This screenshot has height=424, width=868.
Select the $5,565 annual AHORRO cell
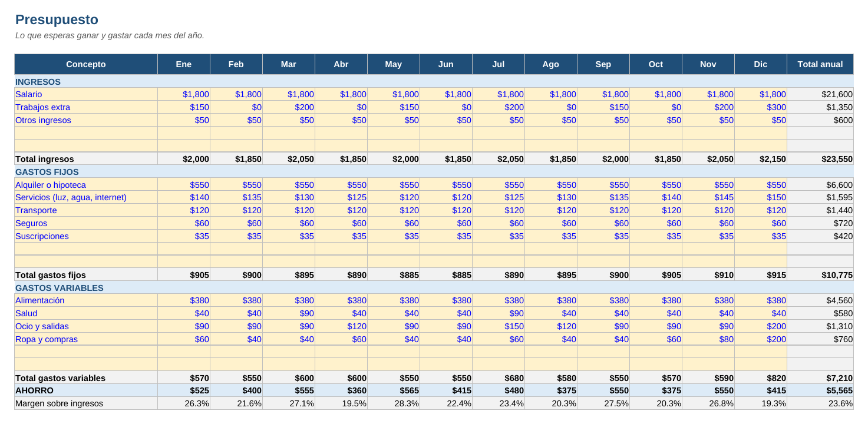[x=820, y=390]
